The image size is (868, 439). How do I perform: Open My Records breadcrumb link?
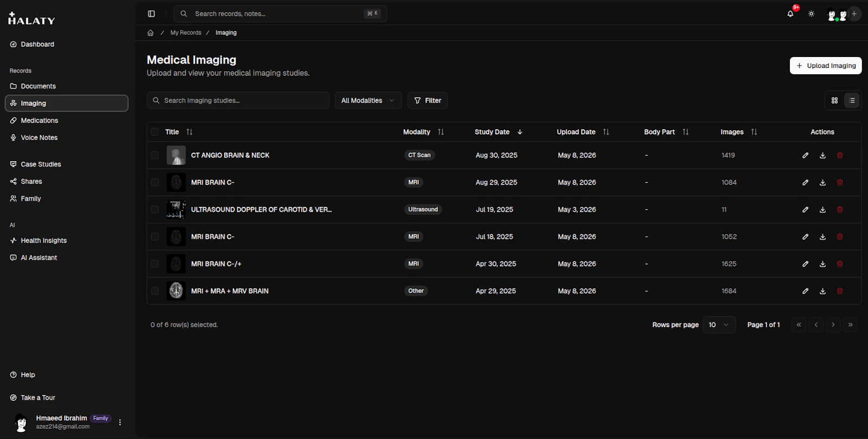[x=186, y=33]
